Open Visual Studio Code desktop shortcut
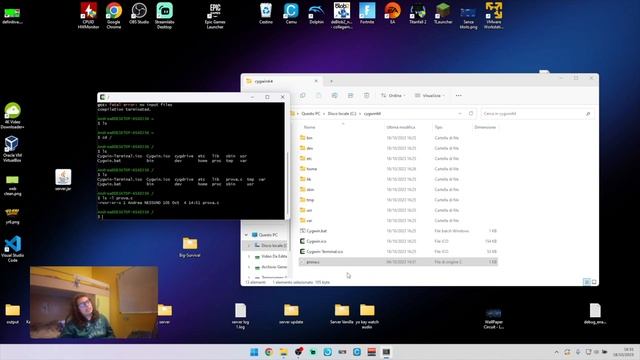Image resolution: width=640 pixels, height=360 pixels. coord(12,249)
